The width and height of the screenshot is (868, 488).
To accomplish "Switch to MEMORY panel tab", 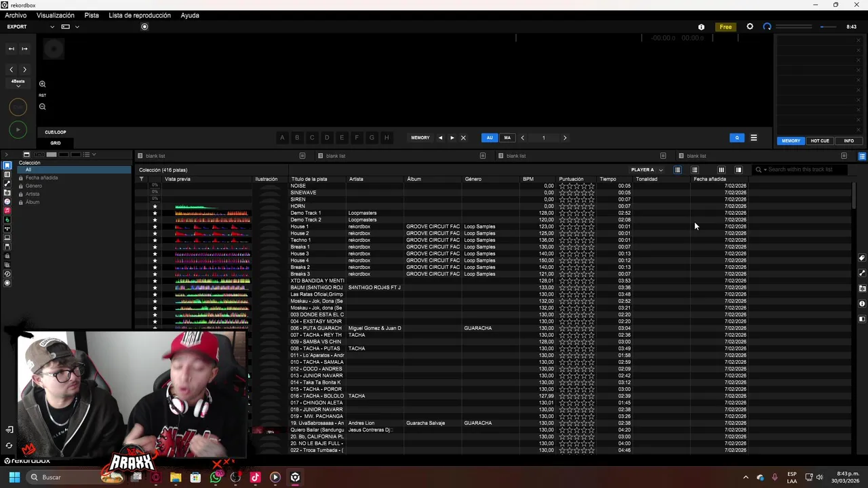I will (x=791, y=141).
